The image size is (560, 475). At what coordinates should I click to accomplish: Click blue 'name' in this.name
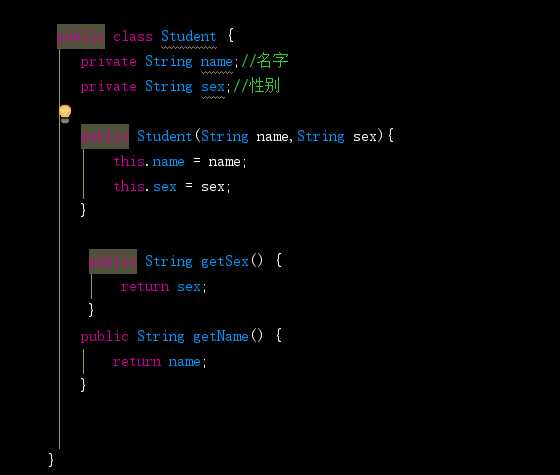pyautogui.click(x=168, y=162)
